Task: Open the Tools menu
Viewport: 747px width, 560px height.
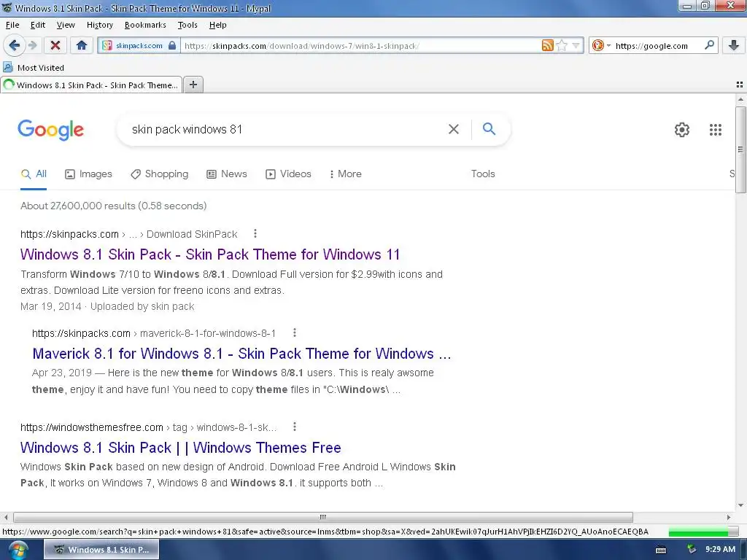Action: pos(187,25)
